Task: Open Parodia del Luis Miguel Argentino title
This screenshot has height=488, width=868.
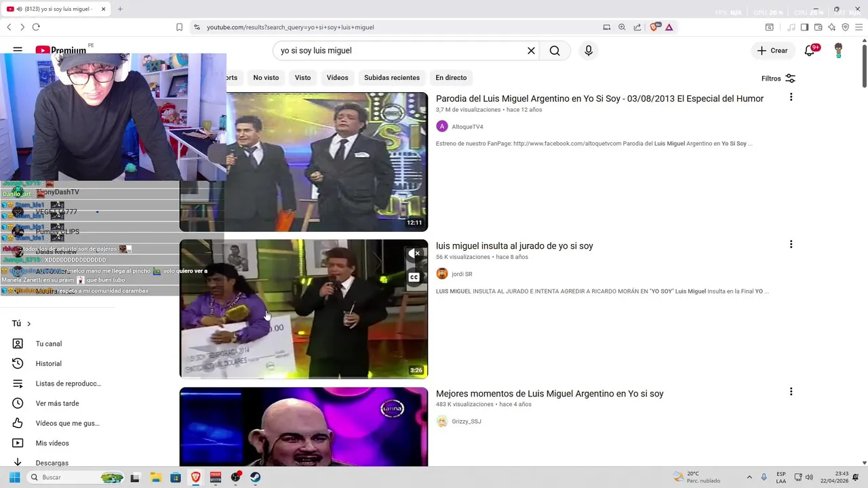Action: point(599,98)
